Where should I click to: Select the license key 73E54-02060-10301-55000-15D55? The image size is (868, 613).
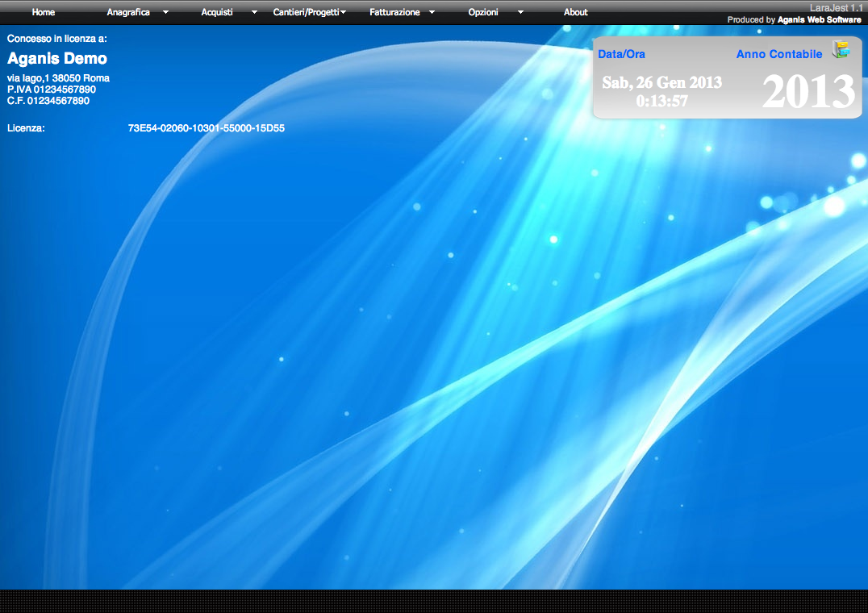tap(206, 127)
